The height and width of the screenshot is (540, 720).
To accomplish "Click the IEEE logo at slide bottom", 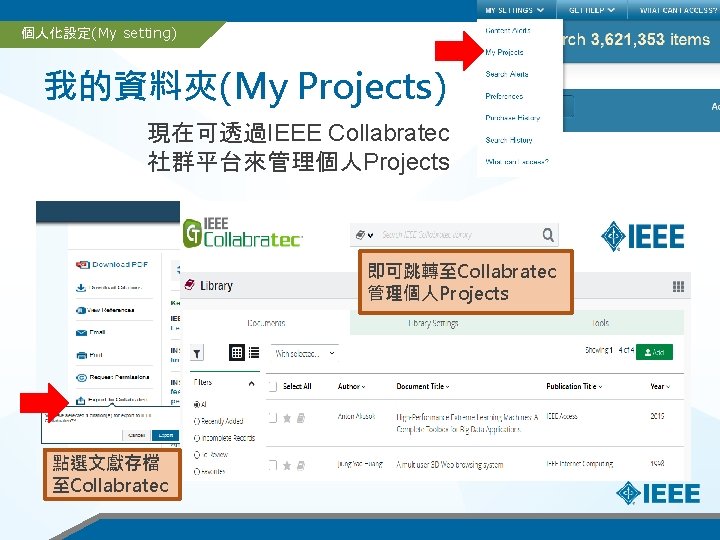I will (x=658, y=494).
